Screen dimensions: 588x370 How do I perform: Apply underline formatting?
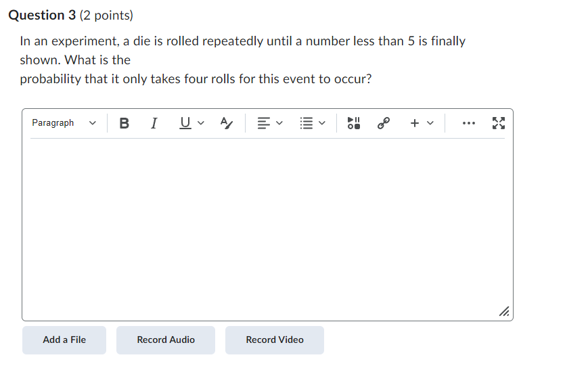pyautogui.click(x=185, y=123)
